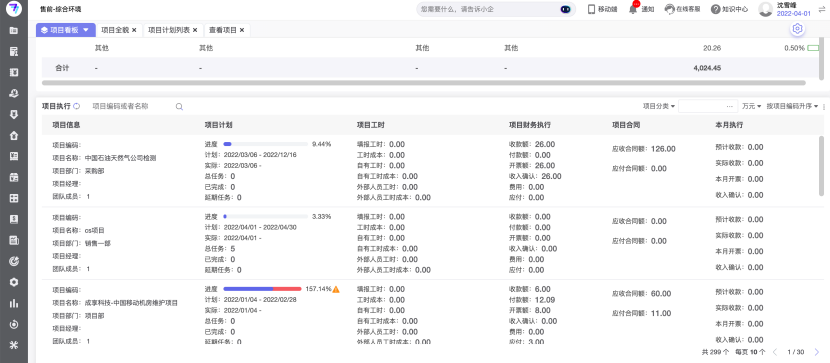Click the 本月执行 column header

[729, 125]
